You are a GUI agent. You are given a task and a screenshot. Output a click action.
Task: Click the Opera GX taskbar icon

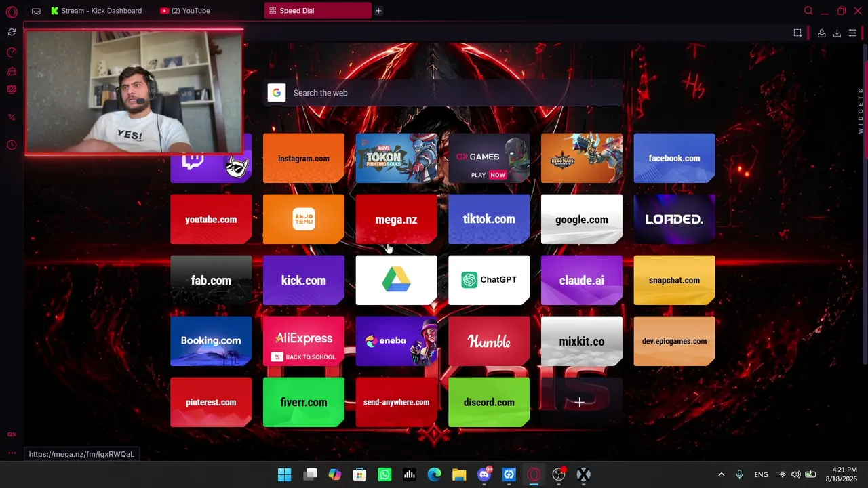(x=534, y=474)
